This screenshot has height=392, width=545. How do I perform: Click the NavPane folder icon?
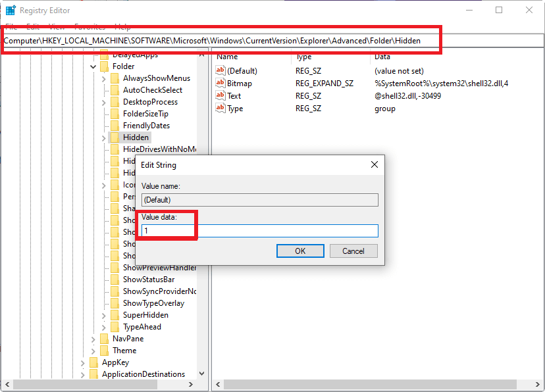[x=104, y=339]
